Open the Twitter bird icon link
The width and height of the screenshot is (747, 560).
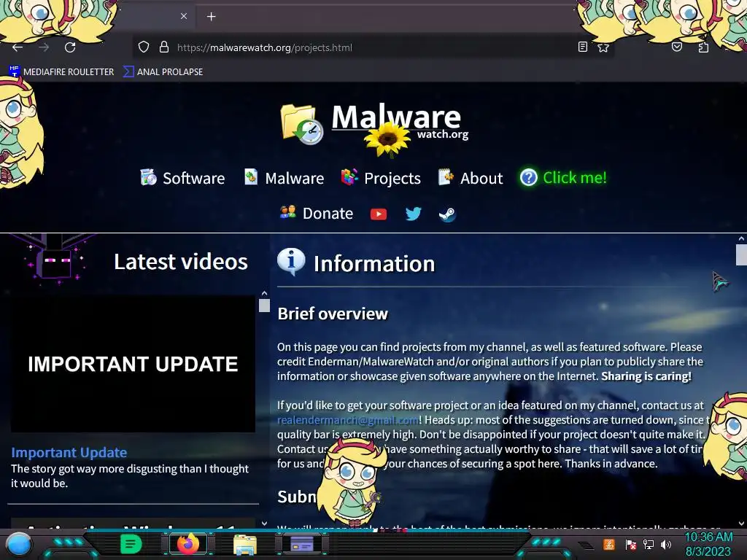pyautogui.click(x=413, y=214)
